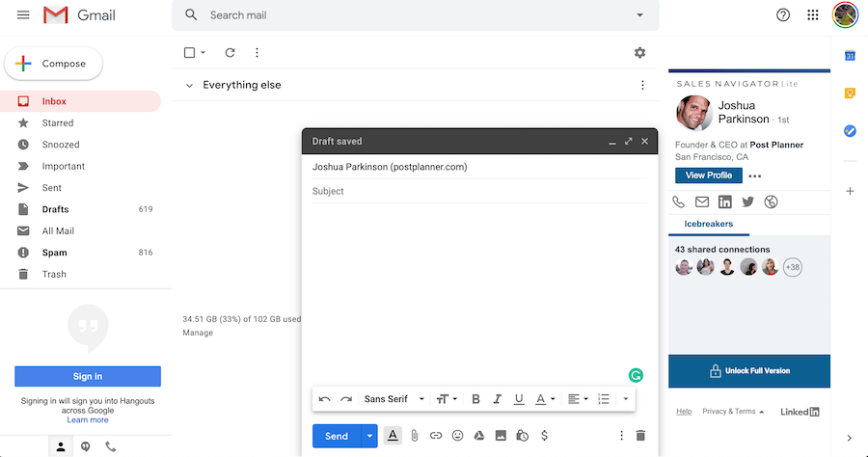This screenshot has width=868, height=457.
Task: Open the compose More options menu
Action: click(x=621, y=436)
